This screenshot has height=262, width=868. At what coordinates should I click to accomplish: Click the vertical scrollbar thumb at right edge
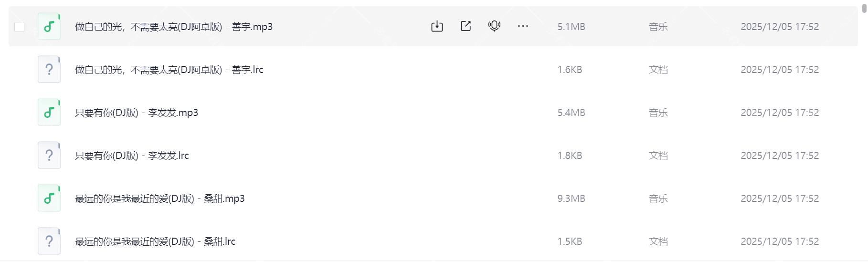[864, 9]
